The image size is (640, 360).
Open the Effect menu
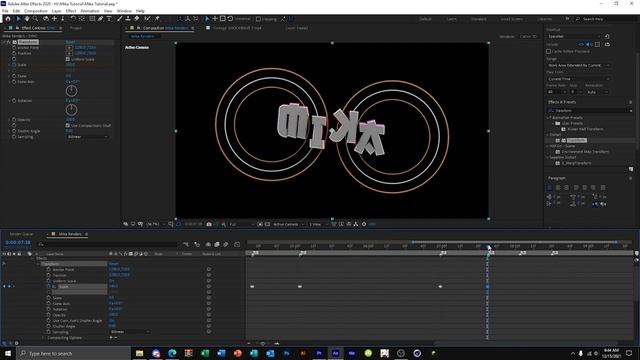[71, 11]
